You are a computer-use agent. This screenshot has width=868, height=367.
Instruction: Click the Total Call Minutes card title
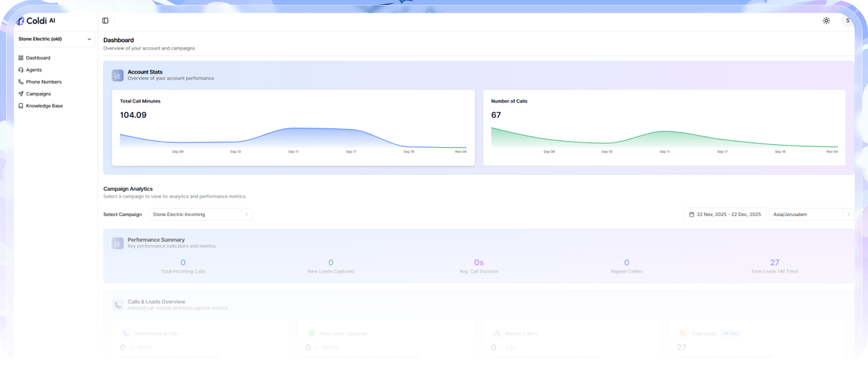point(140,101)
